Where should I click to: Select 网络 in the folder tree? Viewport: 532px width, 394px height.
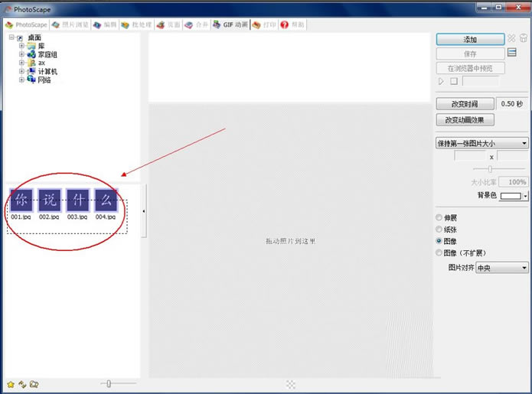(x=44, y=80)
